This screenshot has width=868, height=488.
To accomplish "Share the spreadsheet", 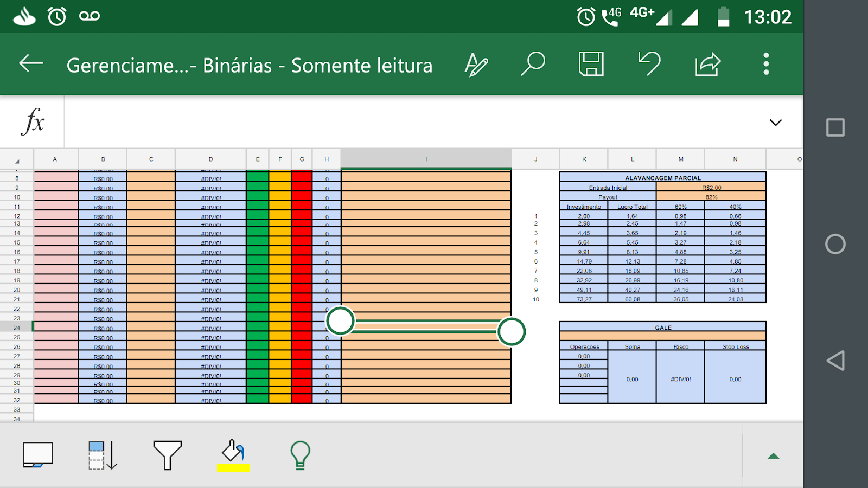I will tap(708, 63).
